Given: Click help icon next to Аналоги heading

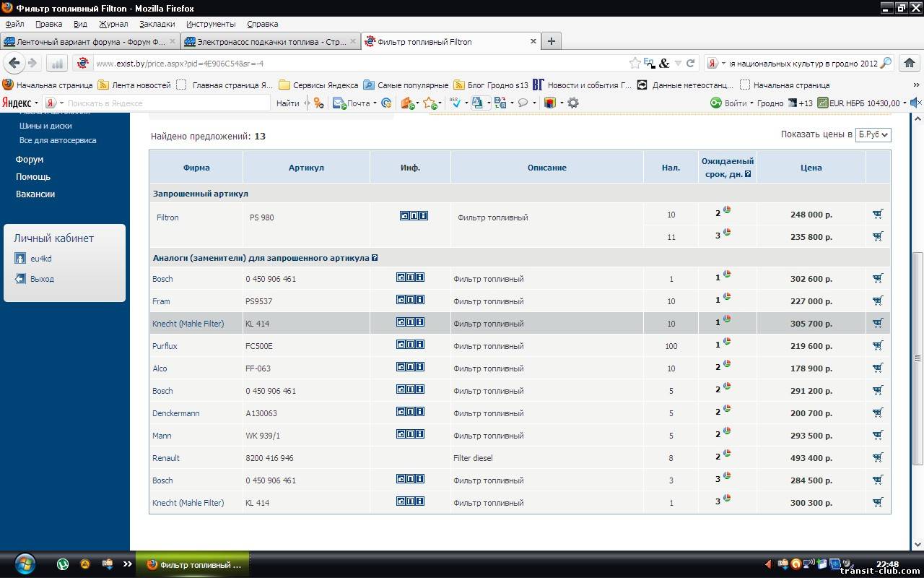Looking at the screenshot, I should pyautogui.click(x=375, y=258).
